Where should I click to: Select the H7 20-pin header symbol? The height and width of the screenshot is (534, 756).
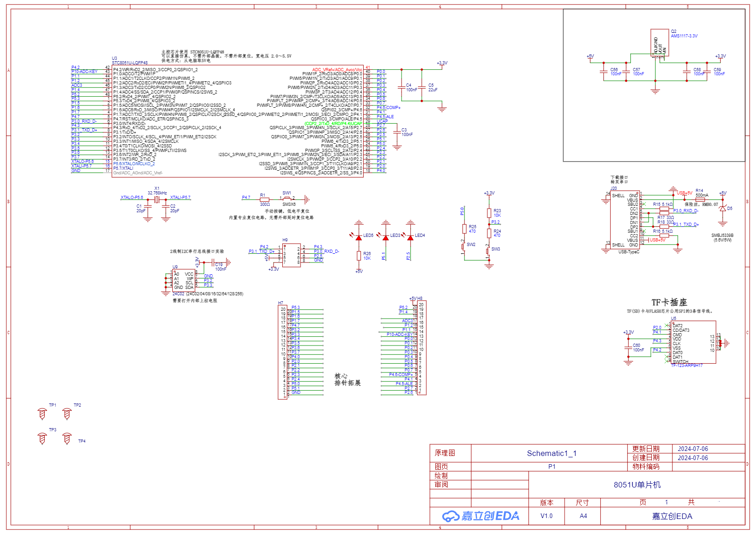[282, 352]
